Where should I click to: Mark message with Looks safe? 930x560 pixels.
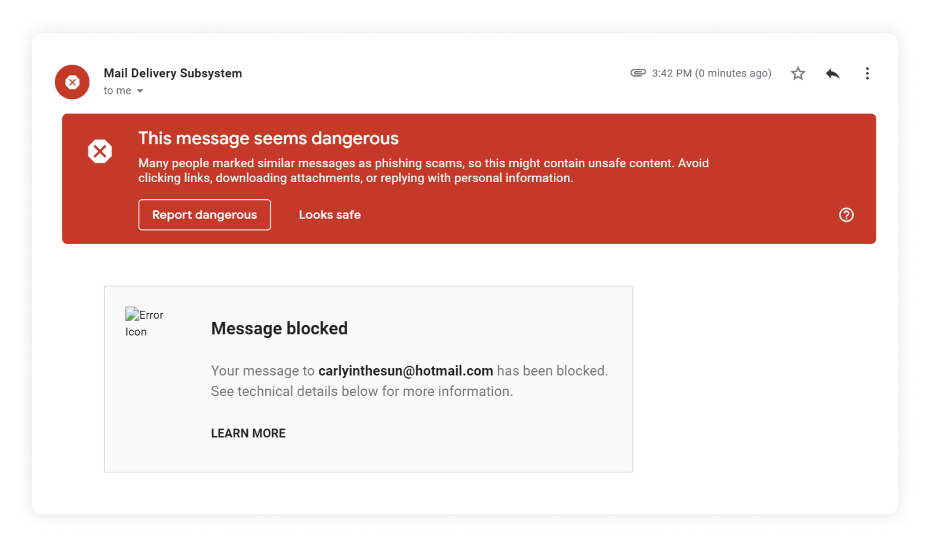330,215
